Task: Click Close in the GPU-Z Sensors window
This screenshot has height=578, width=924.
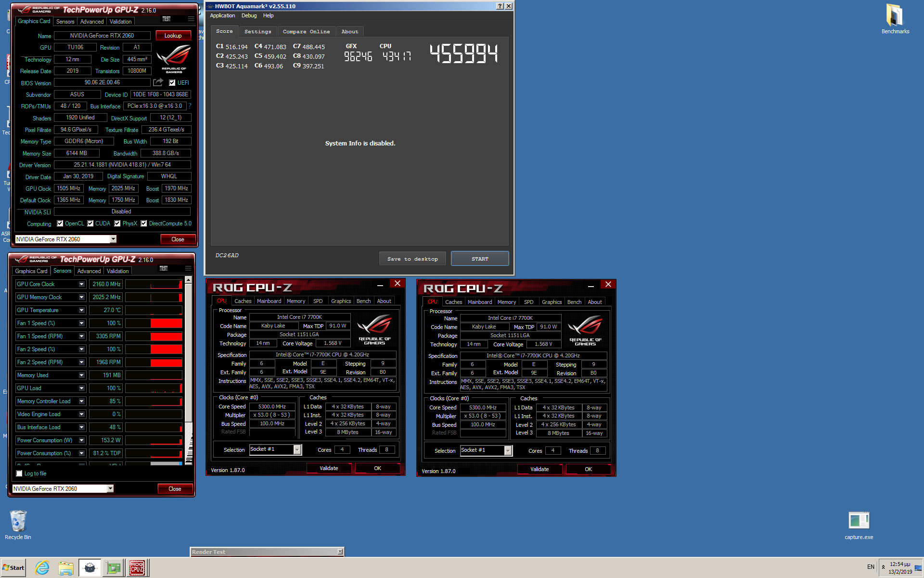Action: (x=175, y=489)
